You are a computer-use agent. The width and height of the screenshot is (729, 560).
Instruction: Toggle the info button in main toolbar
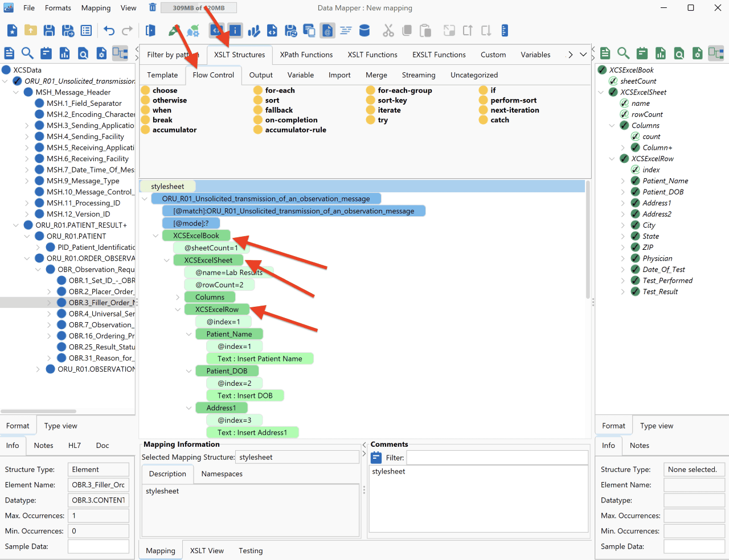(235, 31)
